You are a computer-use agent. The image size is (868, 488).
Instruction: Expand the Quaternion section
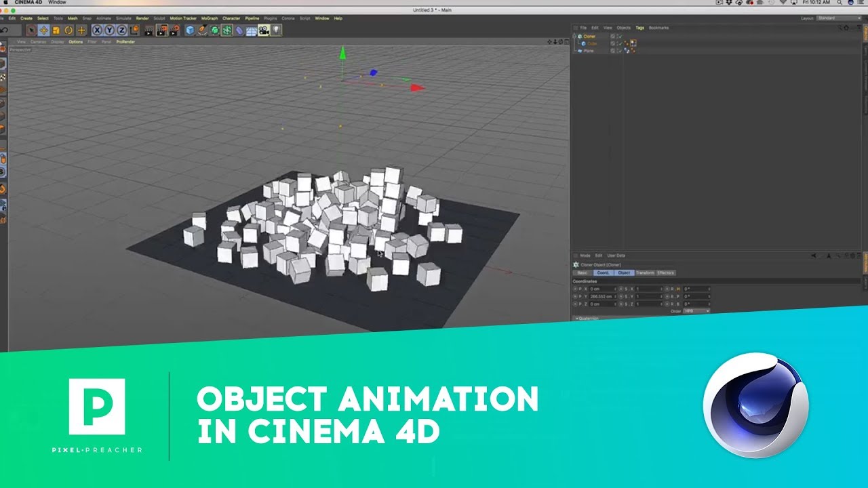pos(589,317)
